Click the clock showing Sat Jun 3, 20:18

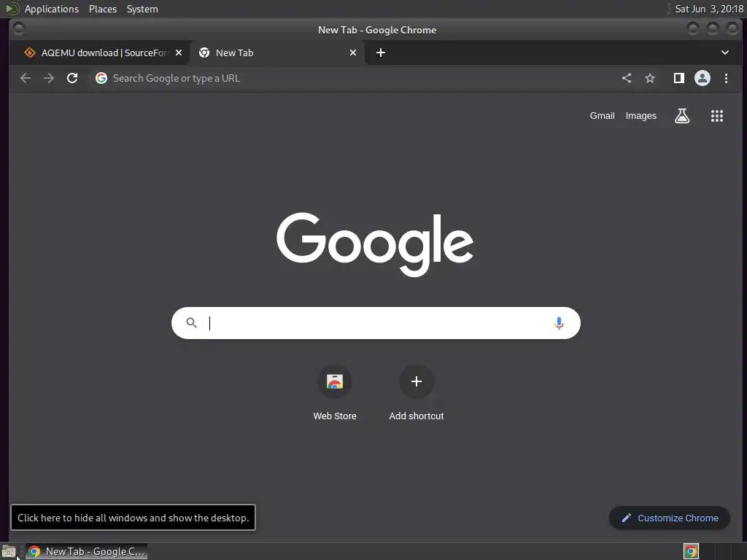click(x=709, y=9)
